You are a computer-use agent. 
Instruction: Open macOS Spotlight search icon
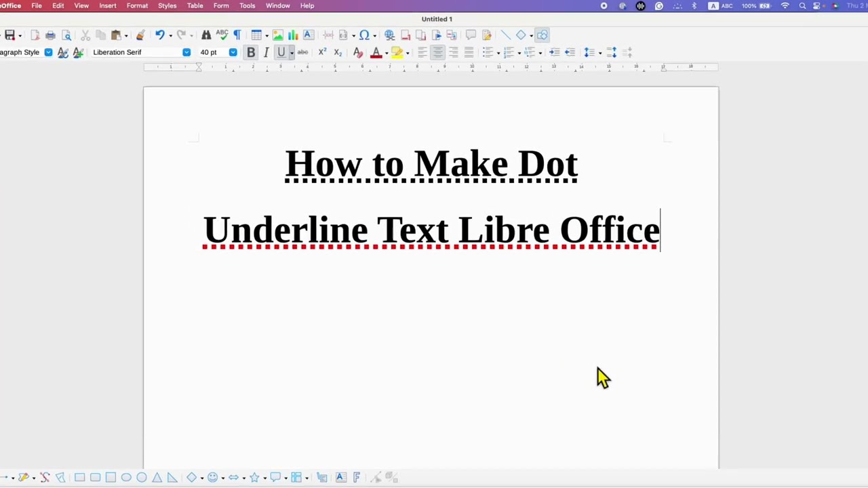pyautogui.click(x=802, y=5)
